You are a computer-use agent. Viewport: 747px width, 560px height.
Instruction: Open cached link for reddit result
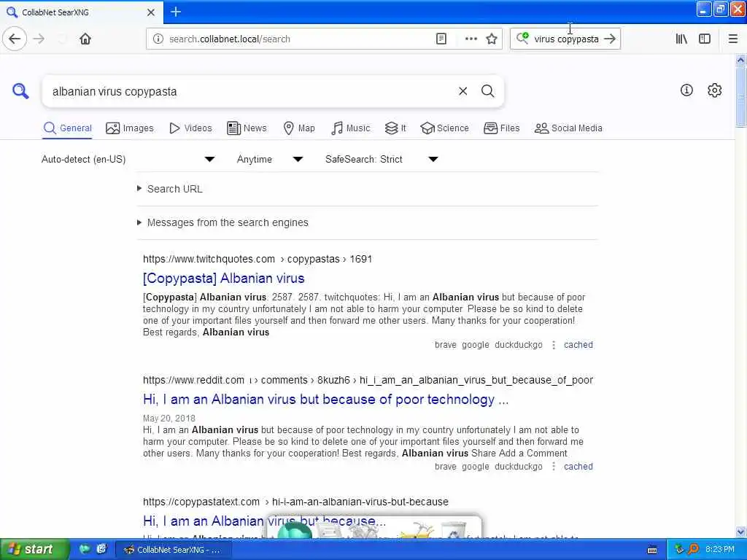[x=578, y=467]
